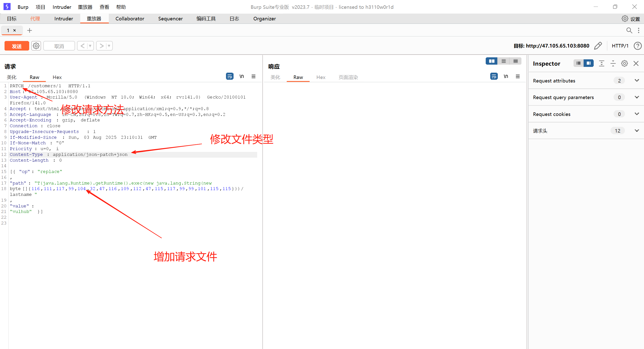Screen dimensions: 644x349
Task: Open the request editor hamburger menu
Action: [254, 76]
